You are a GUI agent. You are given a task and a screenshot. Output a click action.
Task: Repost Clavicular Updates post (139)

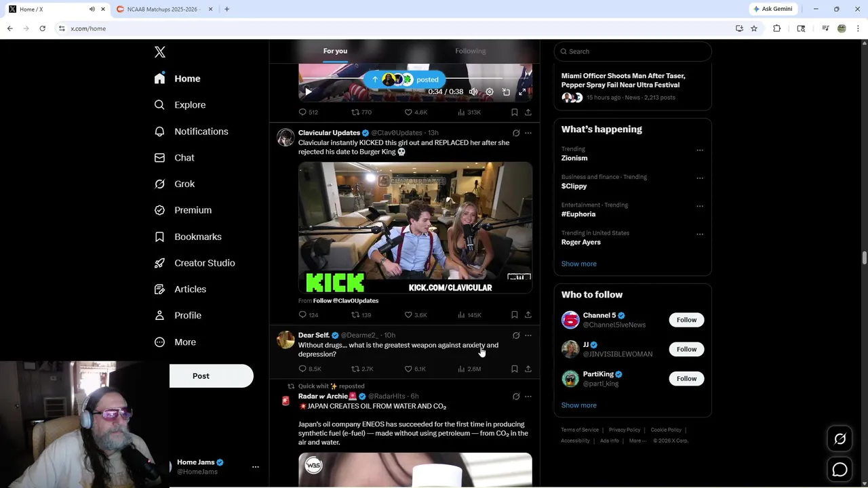[x=361, y=315]
